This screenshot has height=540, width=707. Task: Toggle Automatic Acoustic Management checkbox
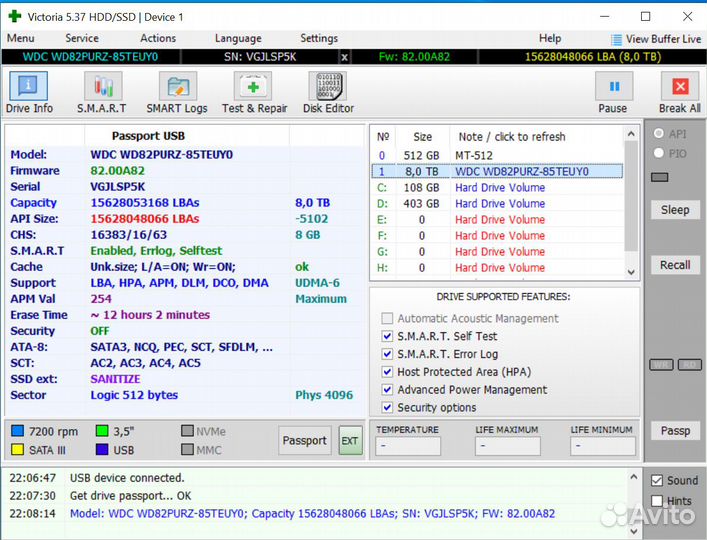pyautogui.click(x=387, y=318)
